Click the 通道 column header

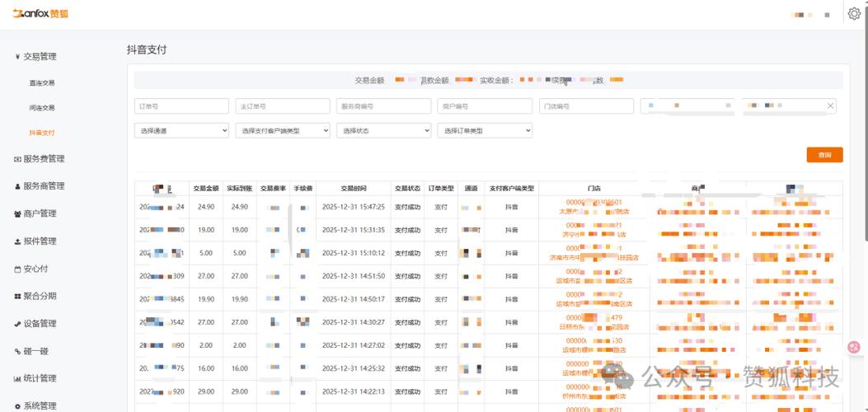[x=471, y=189]
